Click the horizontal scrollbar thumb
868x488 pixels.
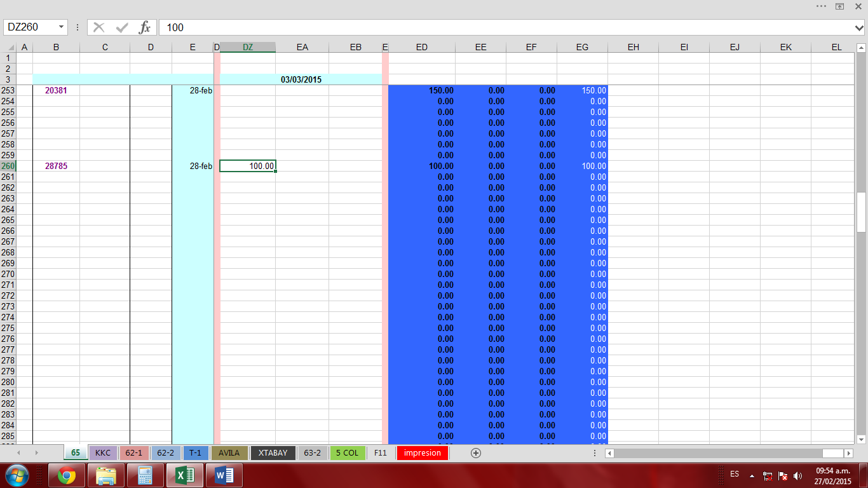pyautogui.click(x=832, y=453)
